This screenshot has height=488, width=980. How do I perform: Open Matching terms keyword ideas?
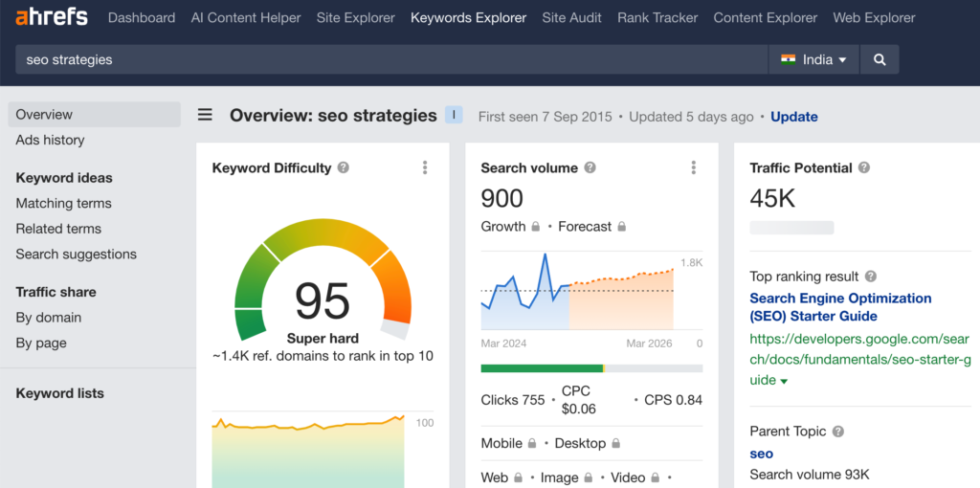coord(64,203)
